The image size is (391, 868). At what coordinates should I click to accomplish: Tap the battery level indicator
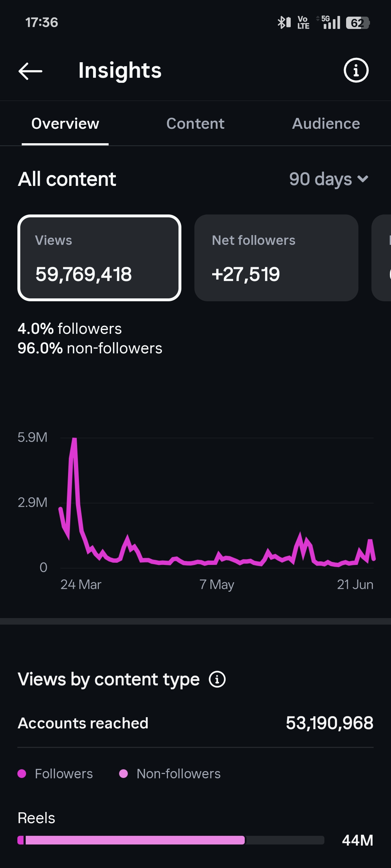click(358, 23)
